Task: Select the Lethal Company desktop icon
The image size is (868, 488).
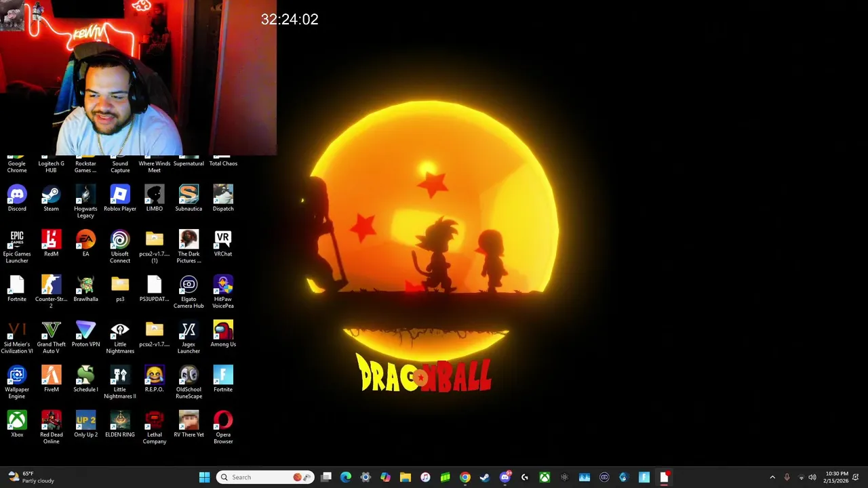Action: point(154,428)
